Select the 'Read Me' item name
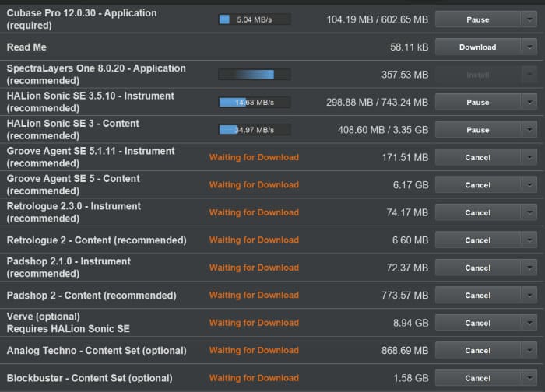The height and width of the screenshot is (392, 545). [26, 47]
